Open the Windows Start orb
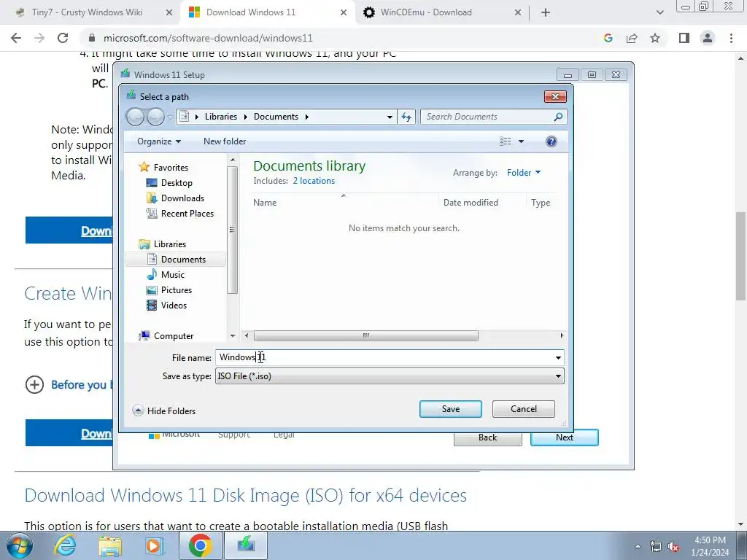 pyautogui.click(x=20, y=545)
